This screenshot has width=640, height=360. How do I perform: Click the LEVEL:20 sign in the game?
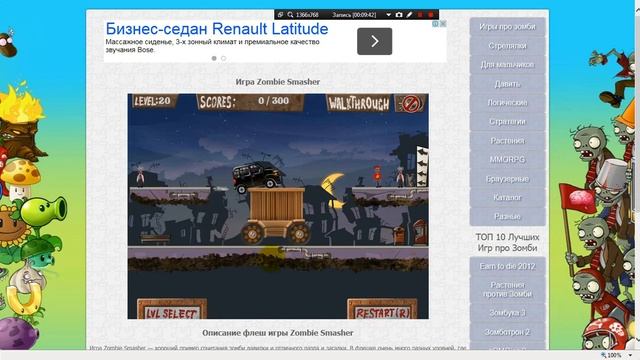click(x=153, y=101)
